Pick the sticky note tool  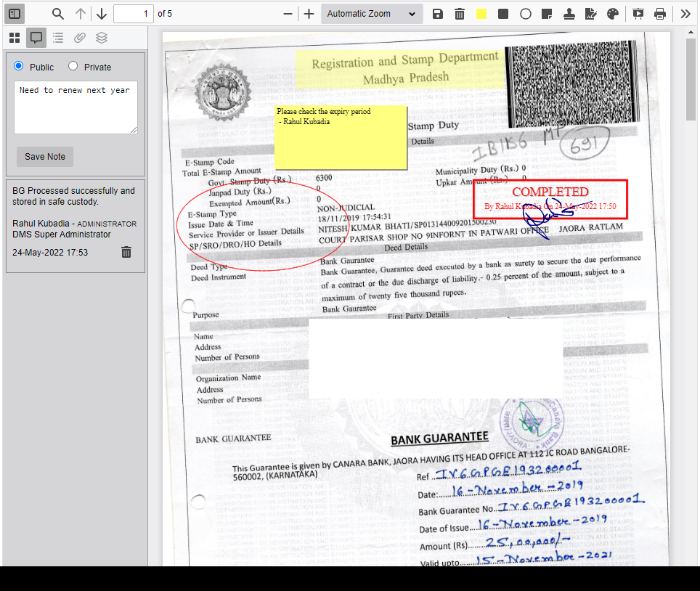547,13
